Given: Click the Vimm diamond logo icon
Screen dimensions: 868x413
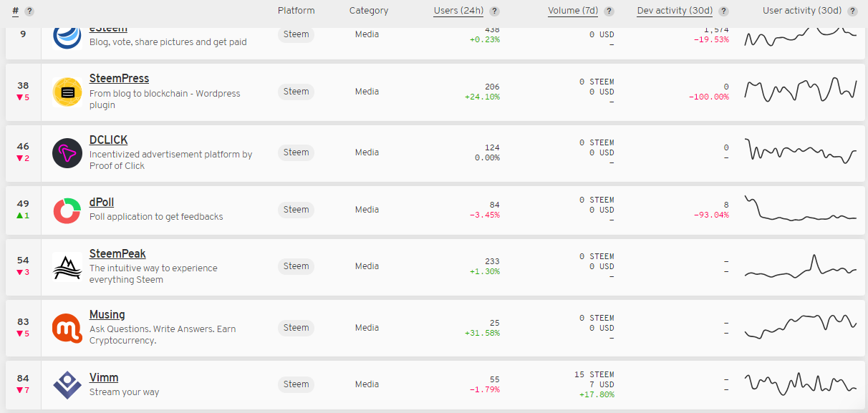Looking at the screenshot, I should click(x=67, y=384).
